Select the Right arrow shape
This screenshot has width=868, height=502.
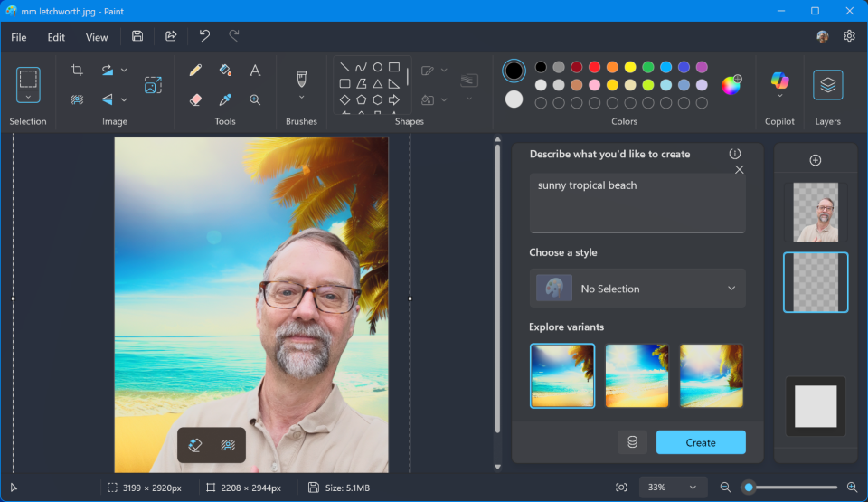(394, 99)
